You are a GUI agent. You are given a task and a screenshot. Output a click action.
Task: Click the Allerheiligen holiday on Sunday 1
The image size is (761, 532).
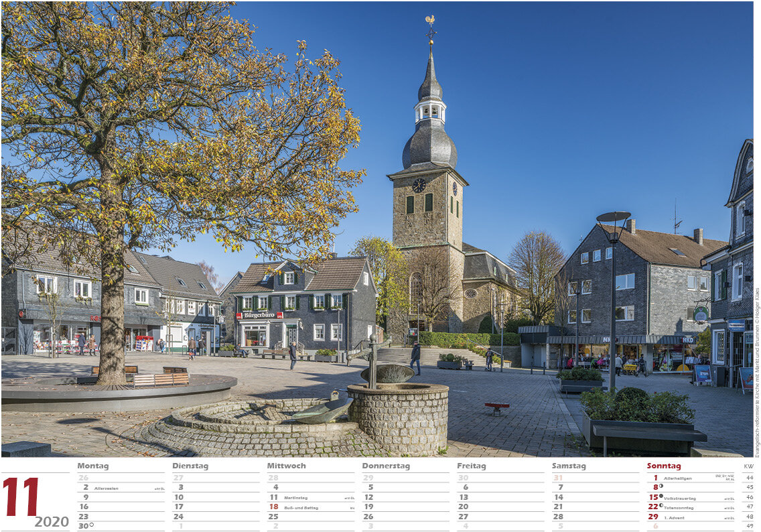677,478
